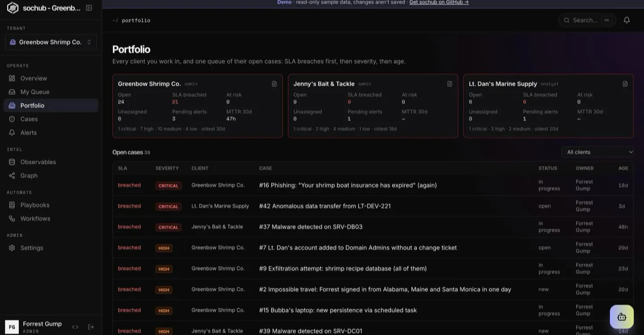The height and width of the screenshot is (335, 644).
Task: Open case #9 Exfiltration attempt
Action: 343,268
